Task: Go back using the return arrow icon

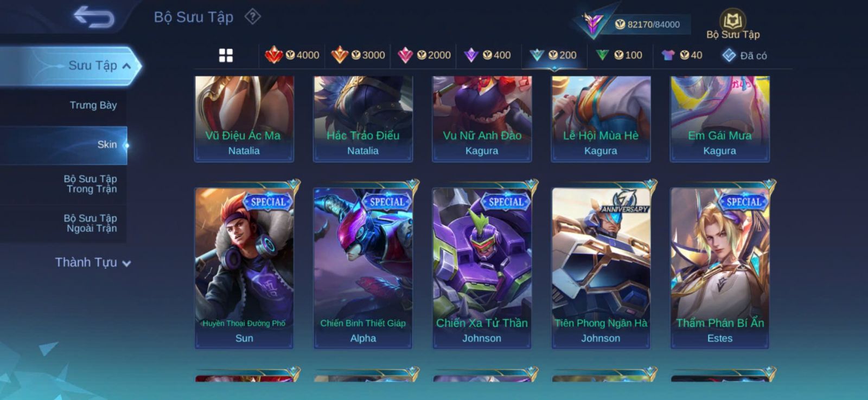Action: [x=94, y=16]
